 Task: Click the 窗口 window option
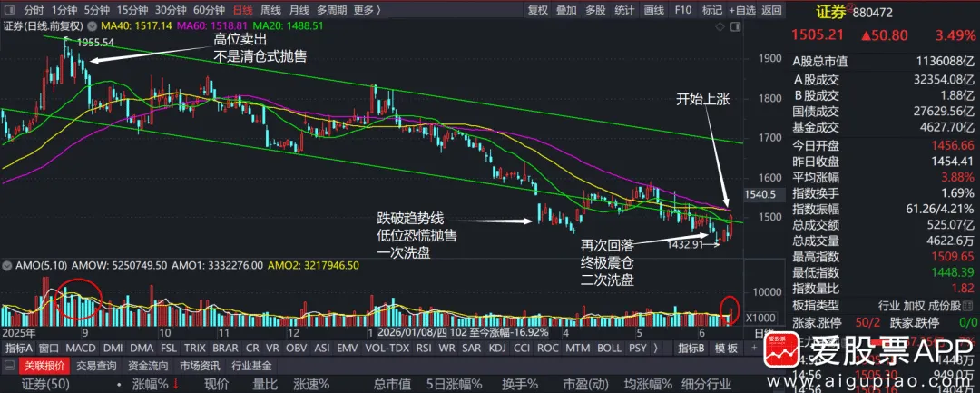pyautogui.click(x=49, y=349)
